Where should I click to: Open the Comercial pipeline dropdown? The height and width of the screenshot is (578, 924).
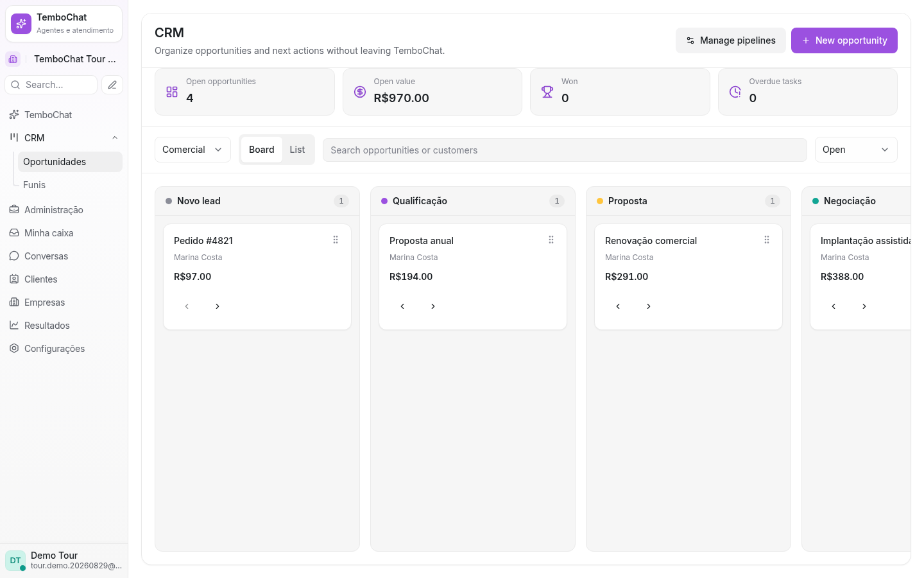click(193, 150)
